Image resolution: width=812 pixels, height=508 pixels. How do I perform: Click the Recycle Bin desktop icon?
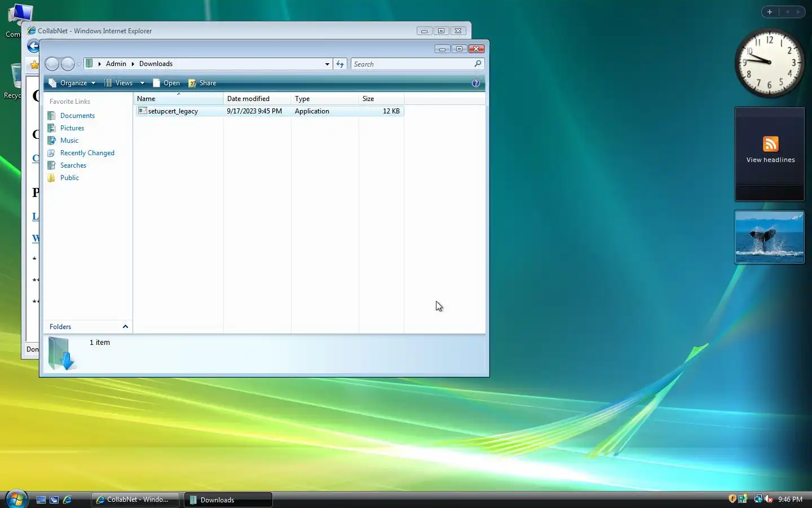16,81
